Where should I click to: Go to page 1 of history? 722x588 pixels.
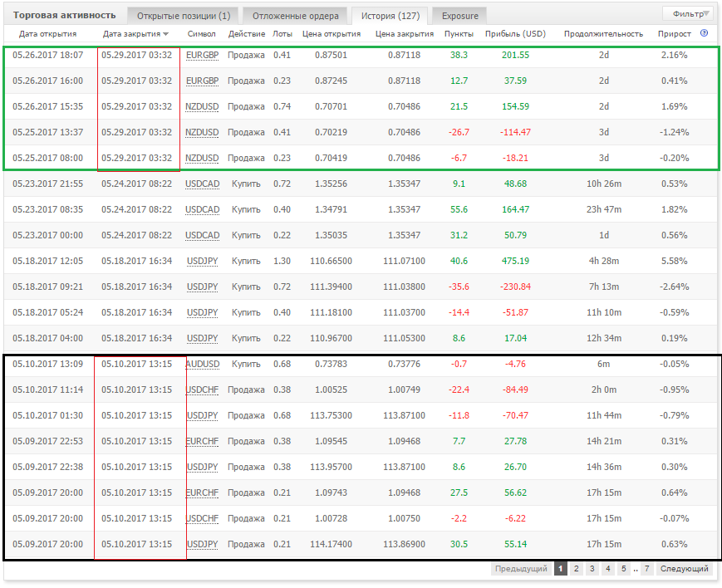[560, 569]
